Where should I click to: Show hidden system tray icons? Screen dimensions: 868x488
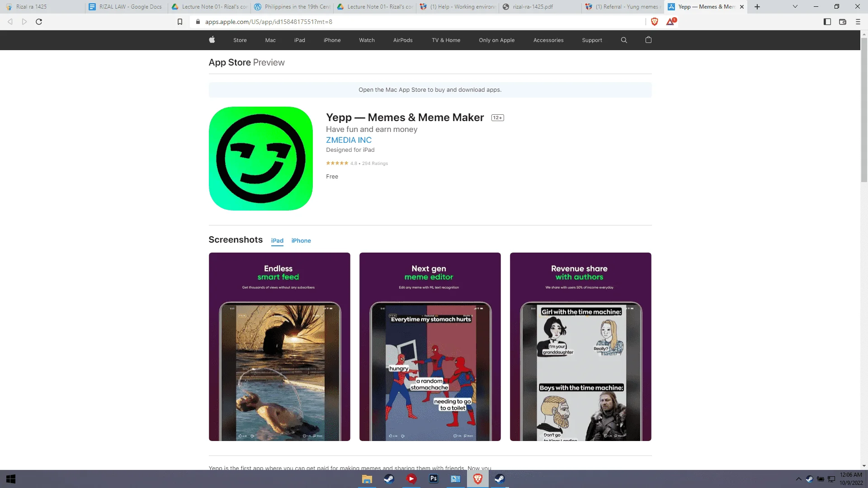tap(799, 479)
